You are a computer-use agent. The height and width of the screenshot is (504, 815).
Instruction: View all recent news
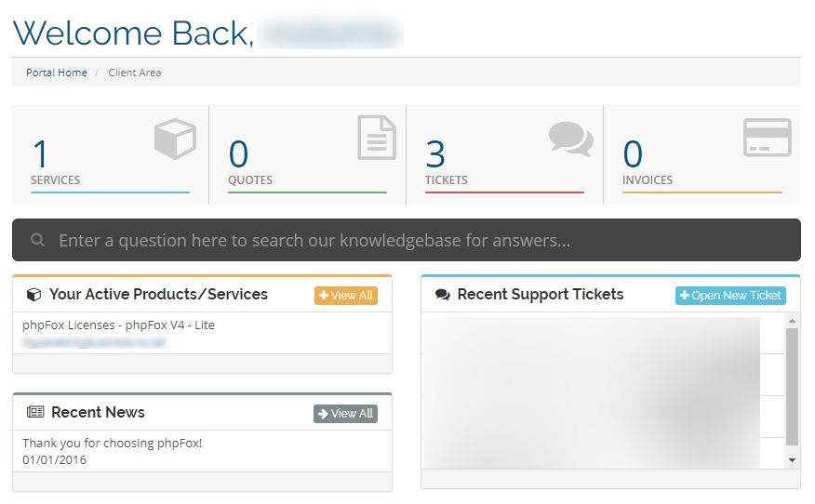tap(345, 414)
